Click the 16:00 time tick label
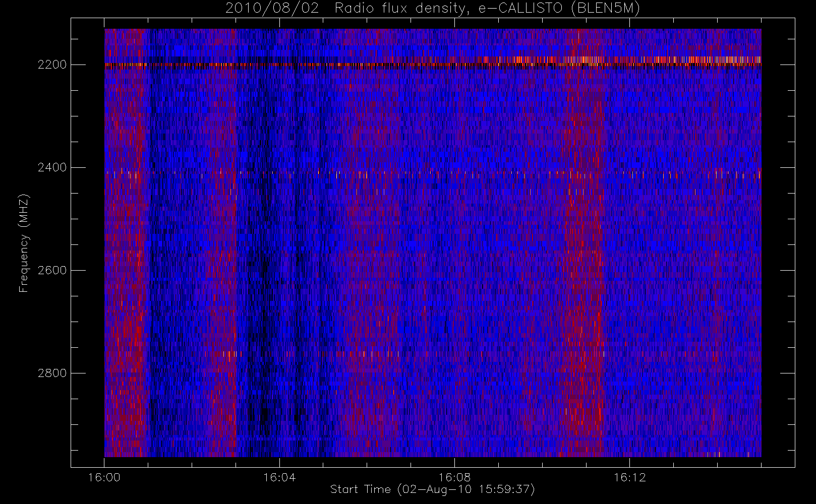This screenshot has width=816, height=504. point(104,477)
